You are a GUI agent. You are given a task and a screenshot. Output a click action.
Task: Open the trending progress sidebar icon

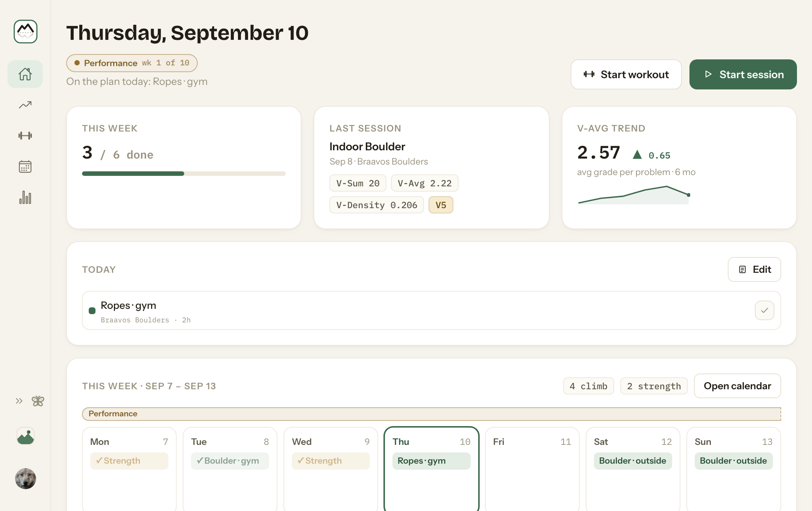(x=25, y=105)
